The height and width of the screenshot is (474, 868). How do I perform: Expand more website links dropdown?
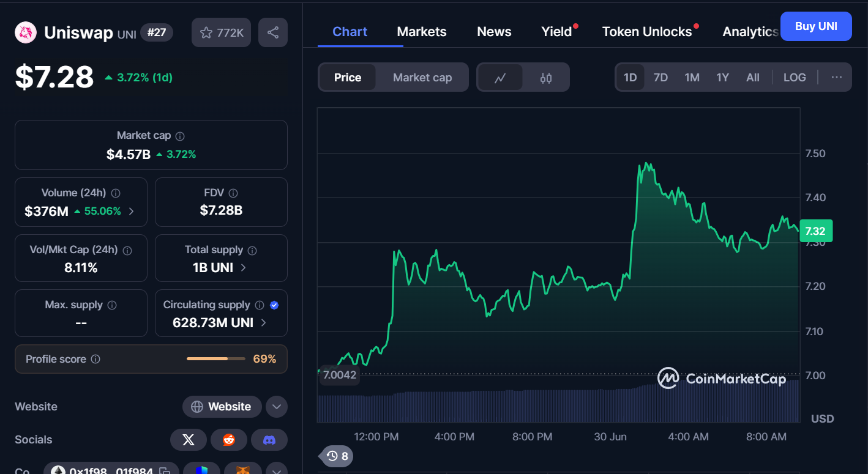point(277,407)
